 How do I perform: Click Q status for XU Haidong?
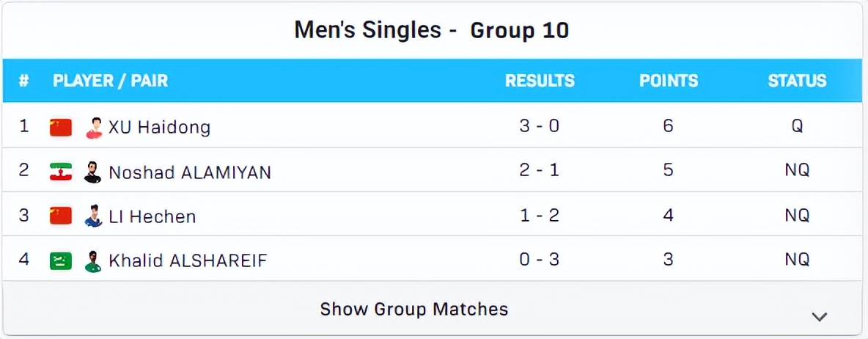point(797,126)
